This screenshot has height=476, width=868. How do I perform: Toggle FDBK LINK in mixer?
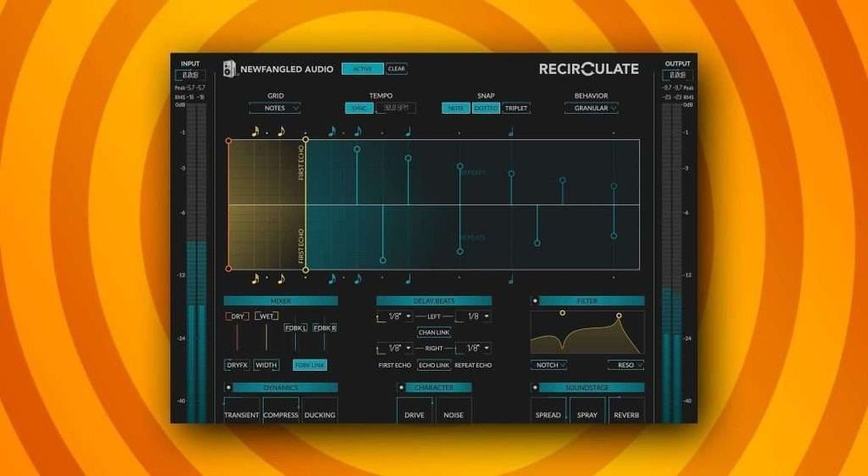click(x=310, y=365)
